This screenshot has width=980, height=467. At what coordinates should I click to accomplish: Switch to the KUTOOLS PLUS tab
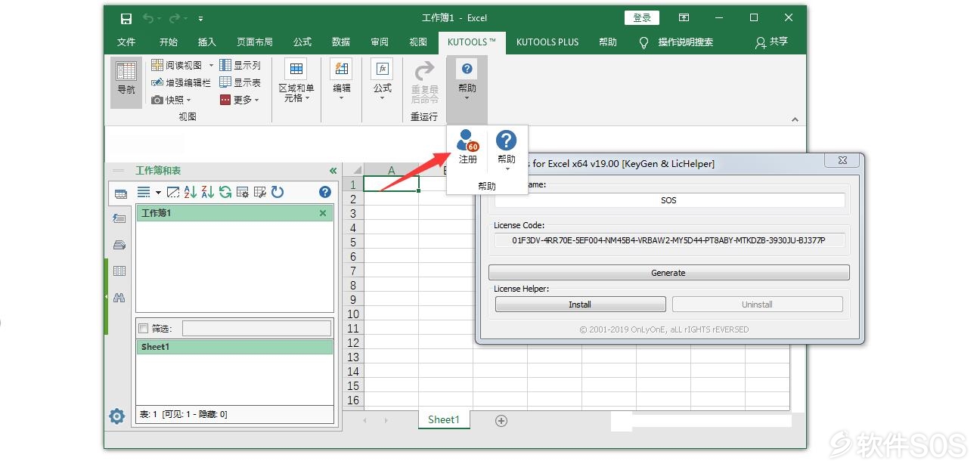547,42
